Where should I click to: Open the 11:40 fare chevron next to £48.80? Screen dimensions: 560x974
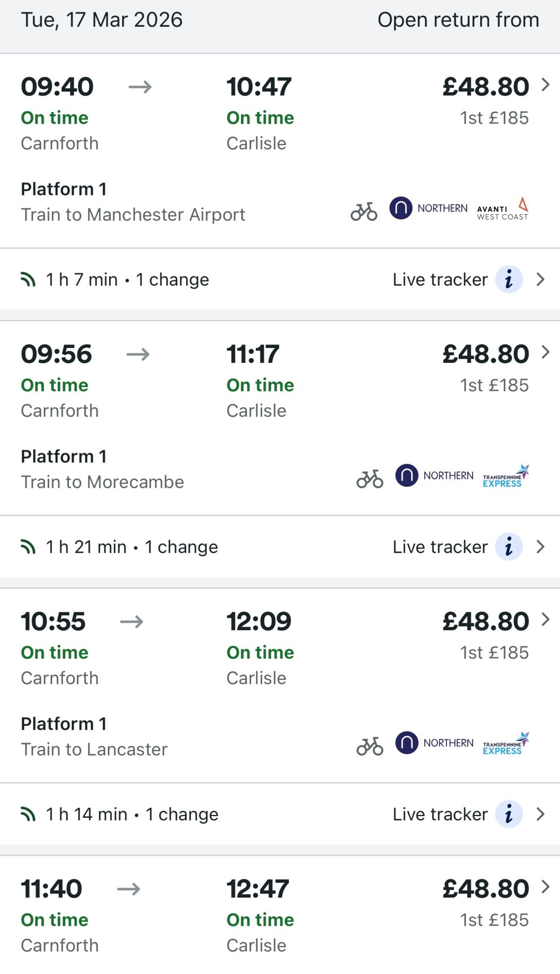click(545, 887)
